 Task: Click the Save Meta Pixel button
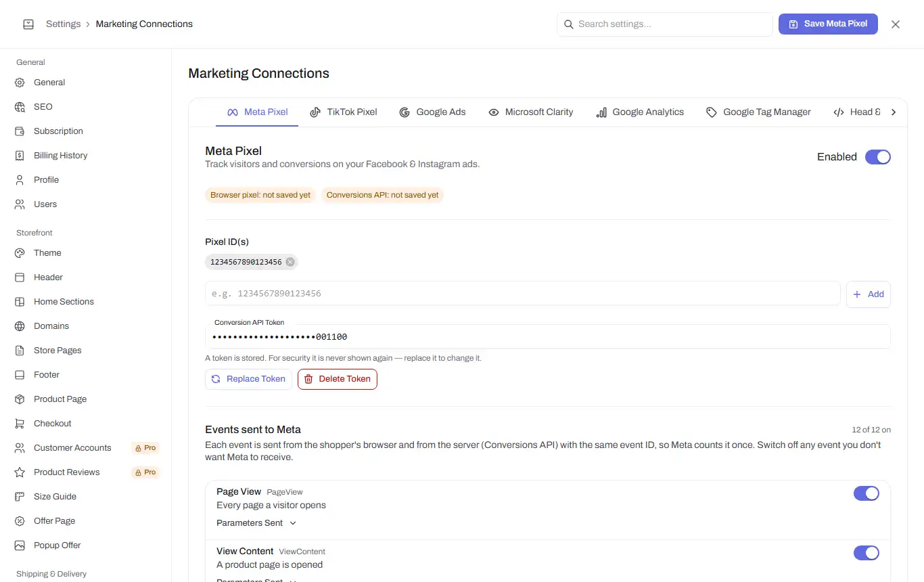(x=828, y=24)
